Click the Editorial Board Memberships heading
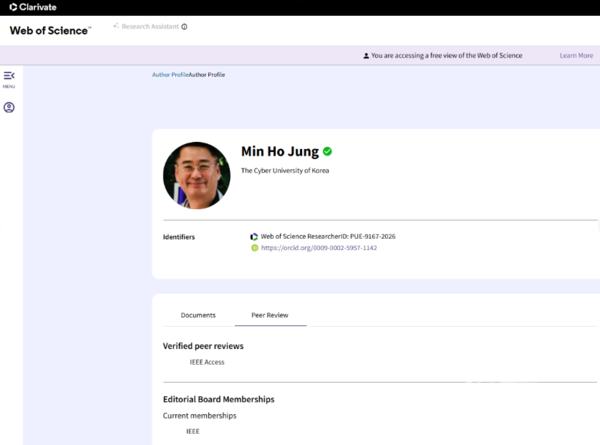This screenshot has height=445, width=600. pos(219,399)
